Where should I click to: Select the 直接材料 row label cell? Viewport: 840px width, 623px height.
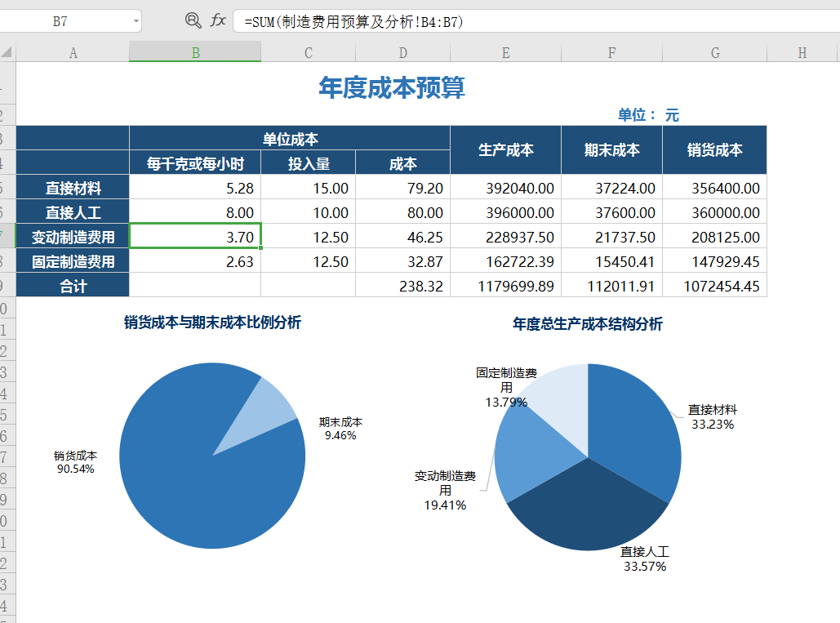click(73, 188)
